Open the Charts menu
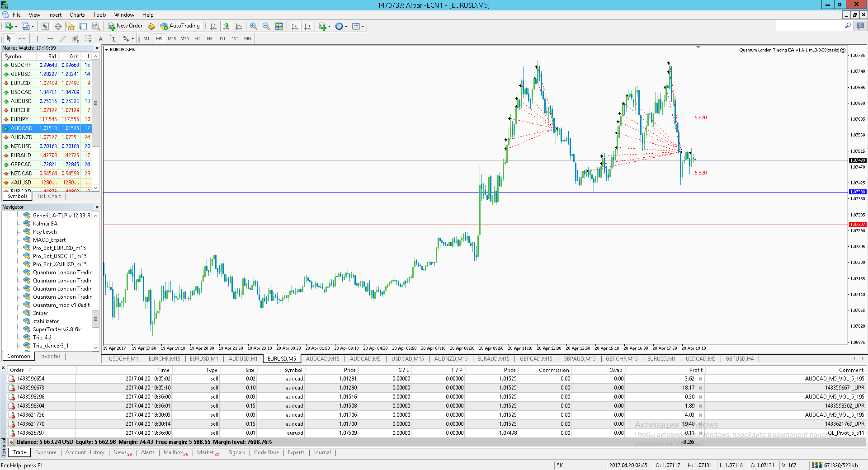Image resolution: width=868 pixels, height=470 pixels. click(x=77, y=15)
